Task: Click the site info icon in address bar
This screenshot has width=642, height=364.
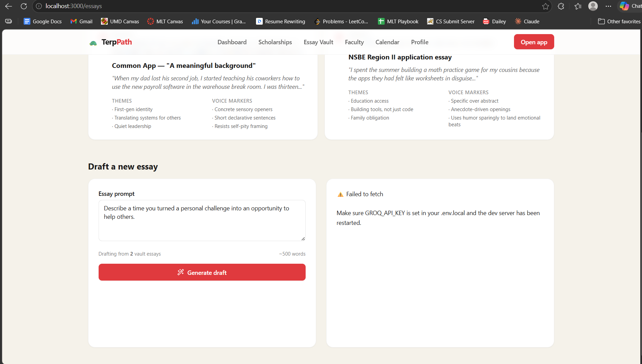Action: (x=39, y=6)
